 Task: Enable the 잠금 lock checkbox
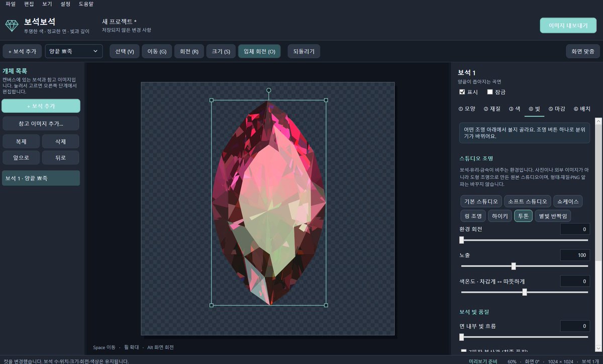pyautogui.click(x=490, y=92)
